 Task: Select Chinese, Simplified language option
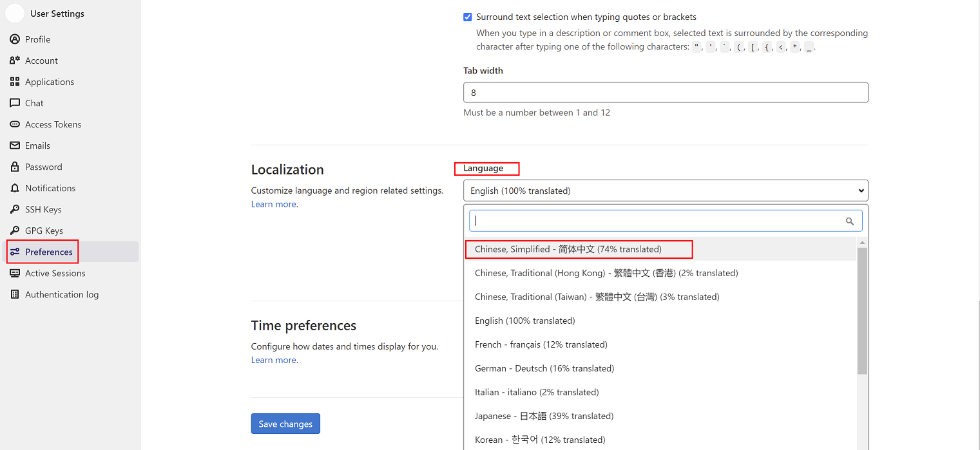568,249
